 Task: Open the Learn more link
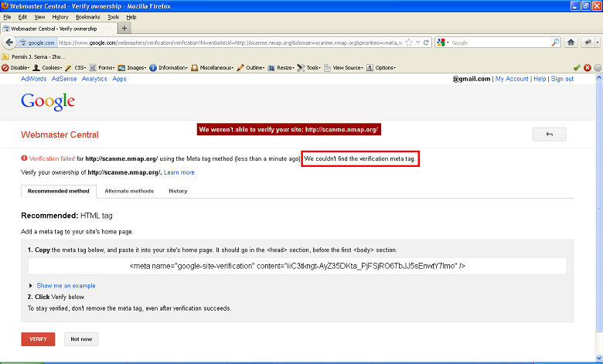179,172
